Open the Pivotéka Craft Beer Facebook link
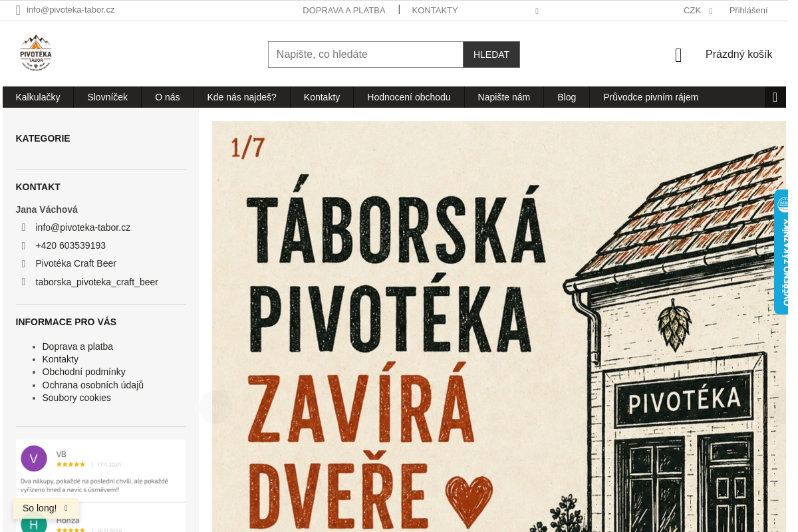 [76, 263]
